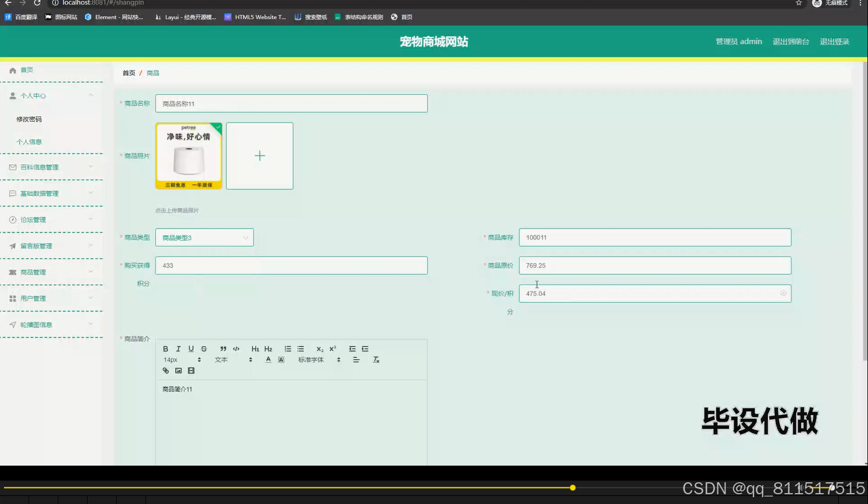Click the 现价/积分 input field
This screenshot has width=868, height=504.
(x=655, y=293)
